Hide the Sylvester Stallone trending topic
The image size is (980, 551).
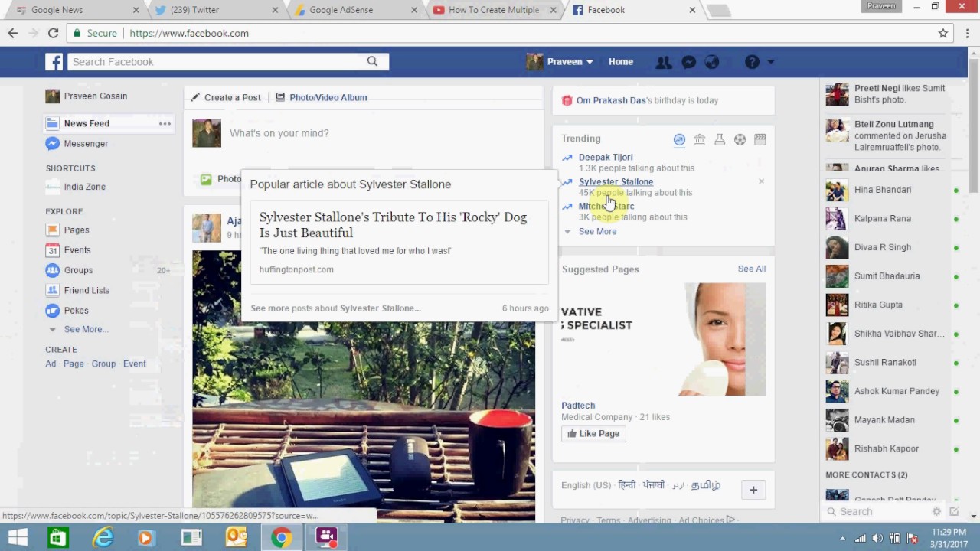click(761, 181)
